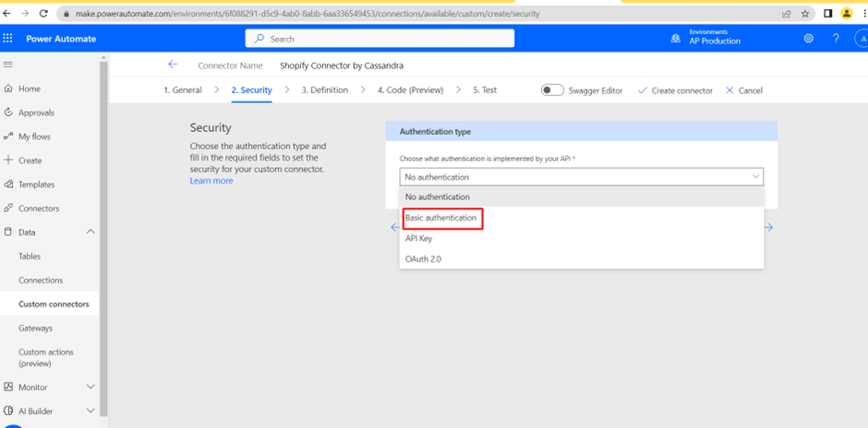
Task: Click the Cancel X icon
Action: tap(729, 90)
